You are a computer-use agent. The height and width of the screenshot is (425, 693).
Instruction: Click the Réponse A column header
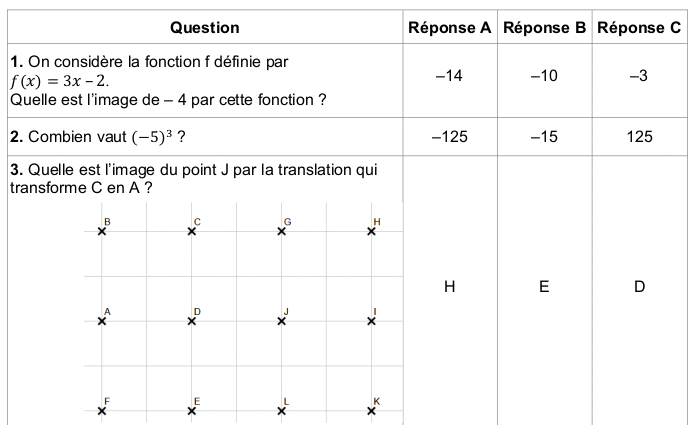click(449, 27)
